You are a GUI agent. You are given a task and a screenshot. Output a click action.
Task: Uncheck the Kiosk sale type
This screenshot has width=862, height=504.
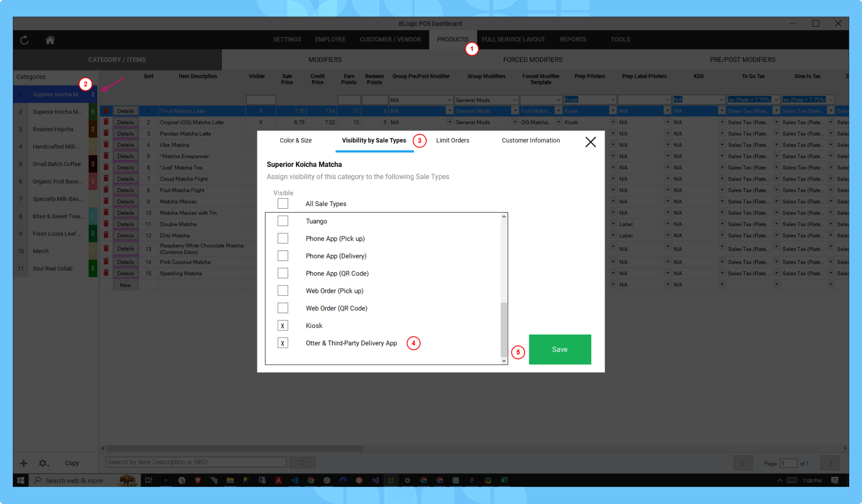[283, 326]
